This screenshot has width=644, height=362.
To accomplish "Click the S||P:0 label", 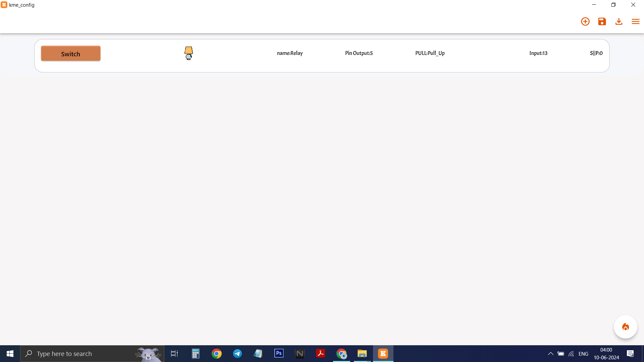I will pyautogui.click(x=596, y=53).
